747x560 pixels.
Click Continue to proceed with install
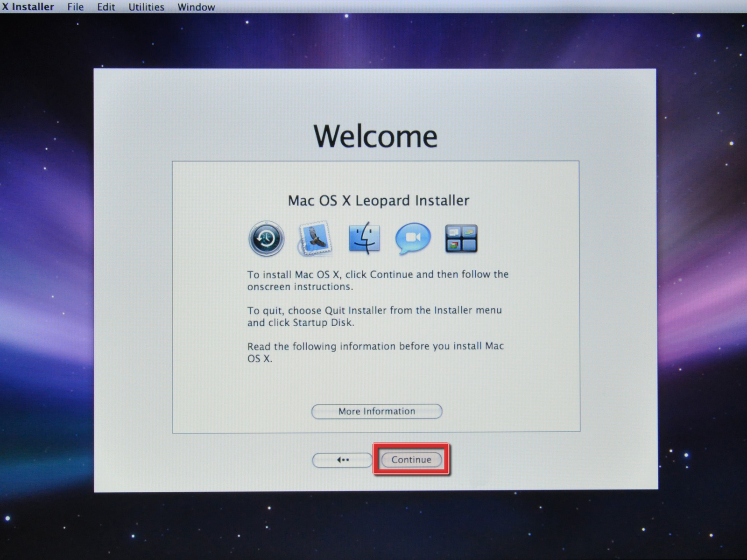(x=411, y=460)
